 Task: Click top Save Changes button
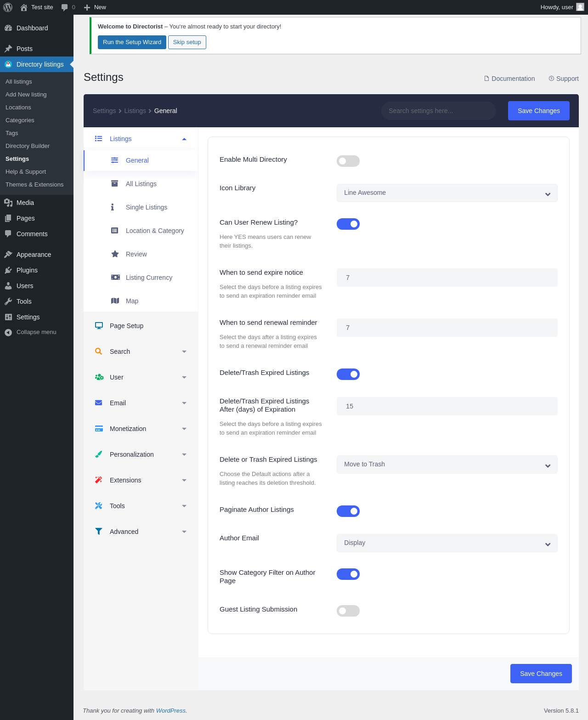(539, 111)
